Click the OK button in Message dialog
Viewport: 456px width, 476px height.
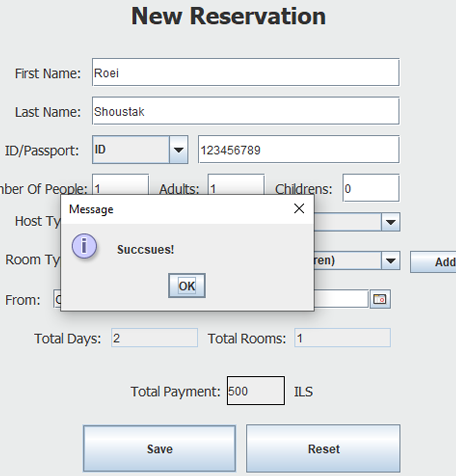coord(187,286)
